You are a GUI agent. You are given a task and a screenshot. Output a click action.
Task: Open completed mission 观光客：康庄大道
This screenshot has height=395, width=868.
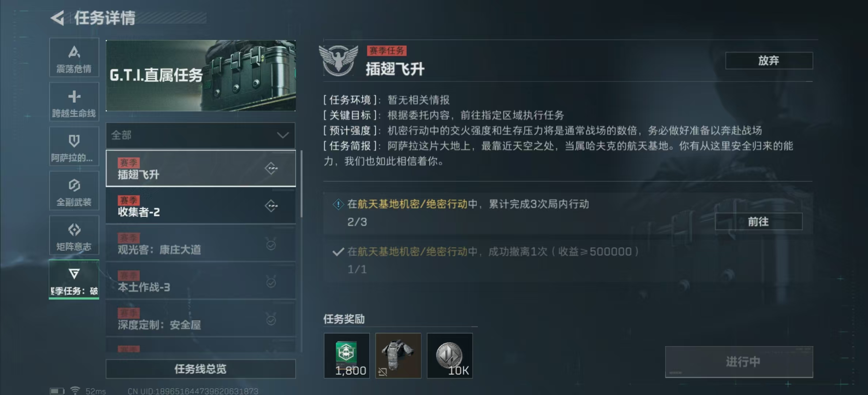click(201, 244)
